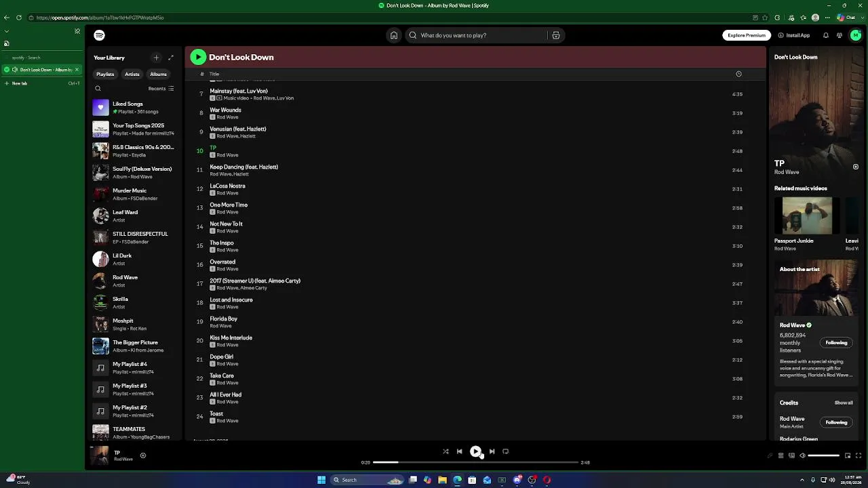Expand Your Library with the arrows icon

tap(171, 58)
